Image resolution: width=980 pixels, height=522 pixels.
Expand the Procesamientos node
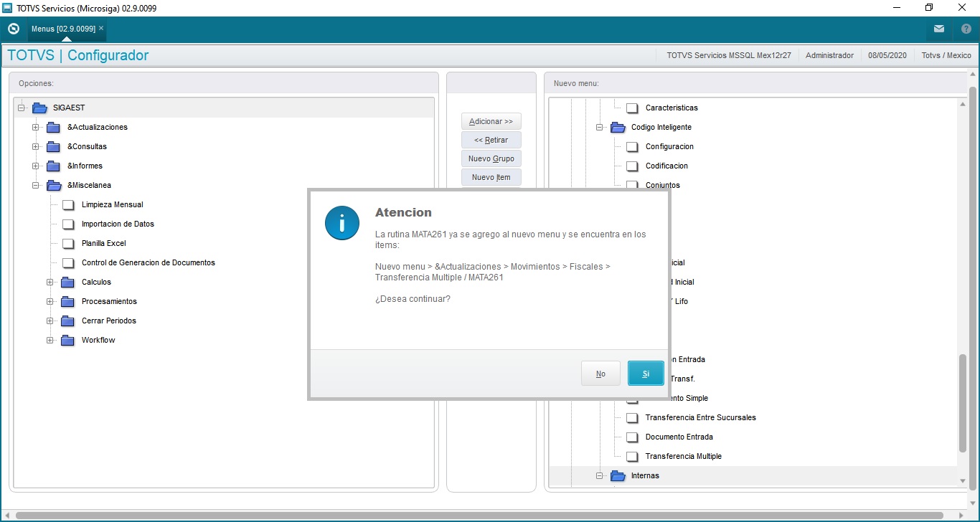(x=50, y=301)
